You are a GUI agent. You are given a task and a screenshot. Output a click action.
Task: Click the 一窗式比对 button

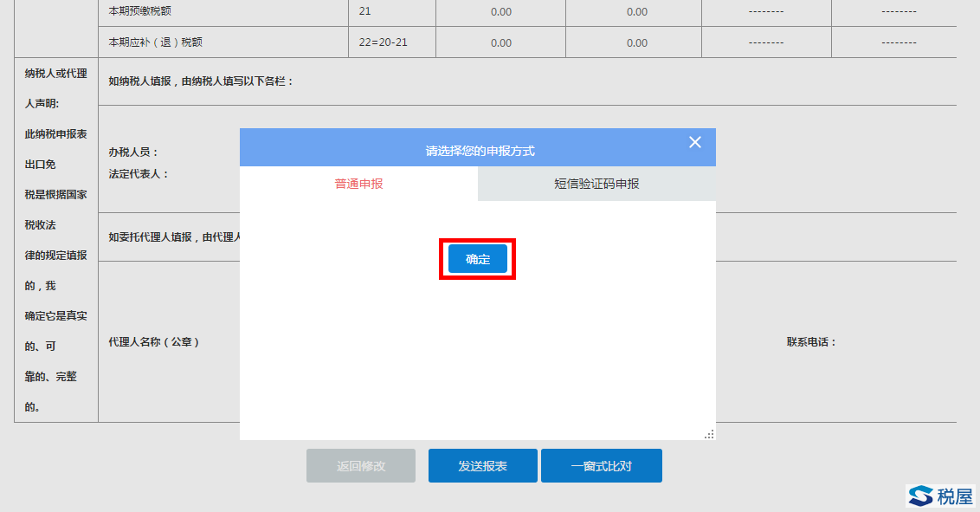pyautogui.click(x=601, y=466)
